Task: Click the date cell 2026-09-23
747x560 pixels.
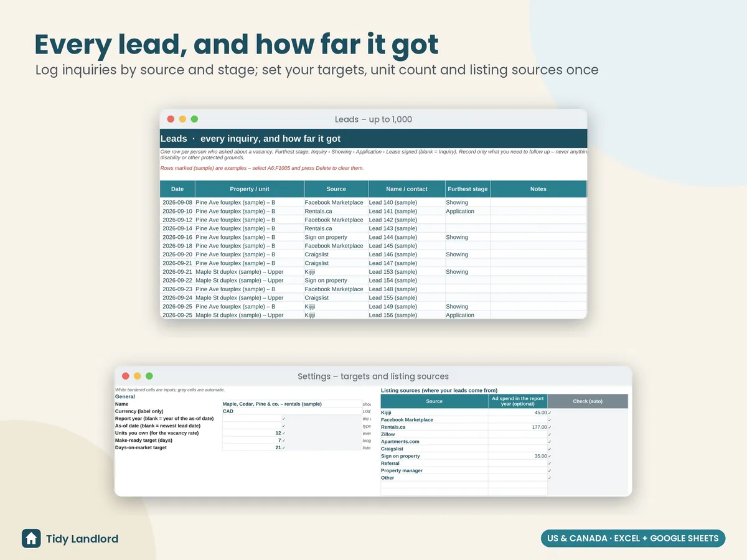Action: (177, 289)
